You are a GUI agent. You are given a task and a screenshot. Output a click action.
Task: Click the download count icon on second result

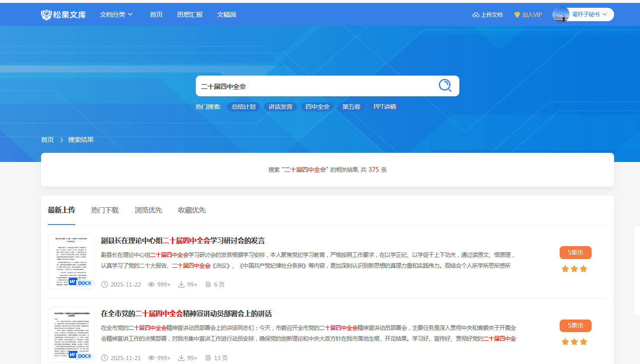[x=181, y=358]
